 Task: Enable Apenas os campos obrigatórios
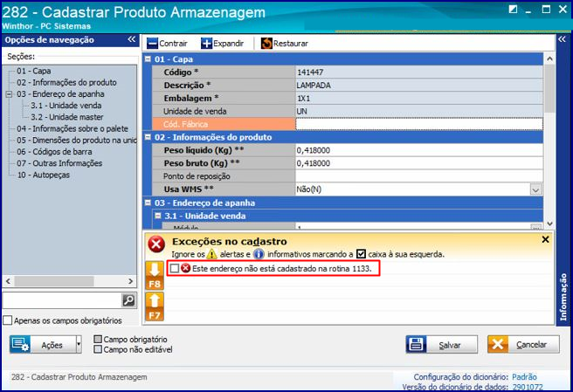pos(7,320)
